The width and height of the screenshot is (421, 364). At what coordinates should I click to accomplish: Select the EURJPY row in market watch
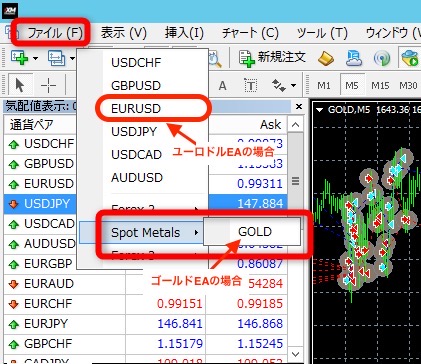pos(145,323)
